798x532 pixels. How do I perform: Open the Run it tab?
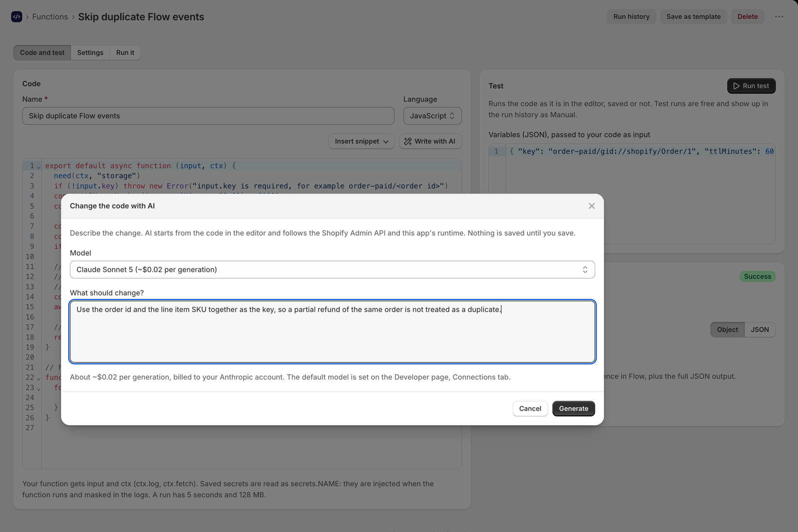125,53
